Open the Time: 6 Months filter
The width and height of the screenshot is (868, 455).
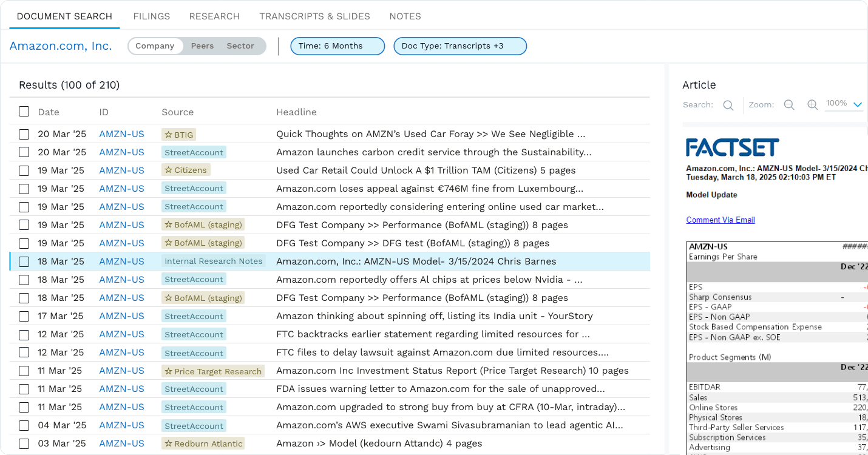click(x=337, y=45)
